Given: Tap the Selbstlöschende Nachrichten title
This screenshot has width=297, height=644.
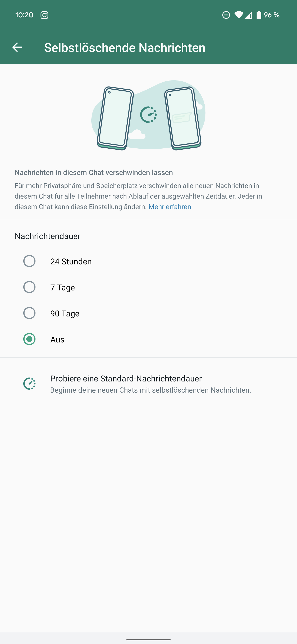Looking at the screenshot, I should [x=125, y=47].
